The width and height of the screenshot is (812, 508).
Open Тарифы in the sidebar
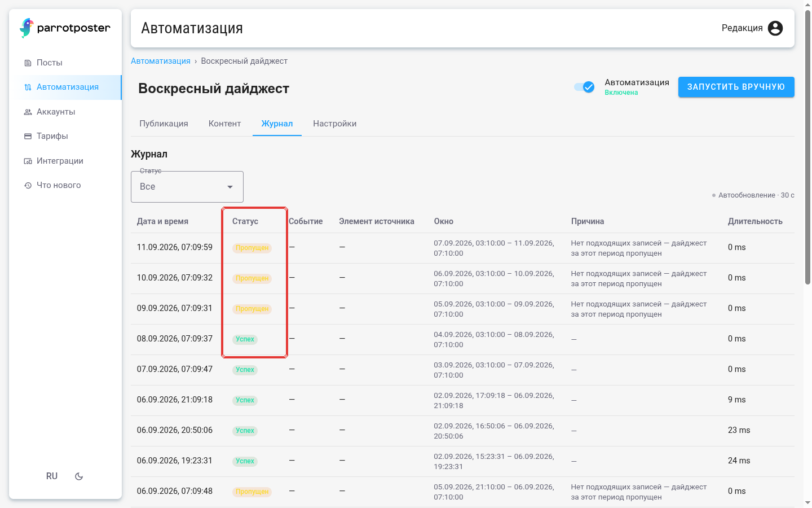click(x=65, y=136)
